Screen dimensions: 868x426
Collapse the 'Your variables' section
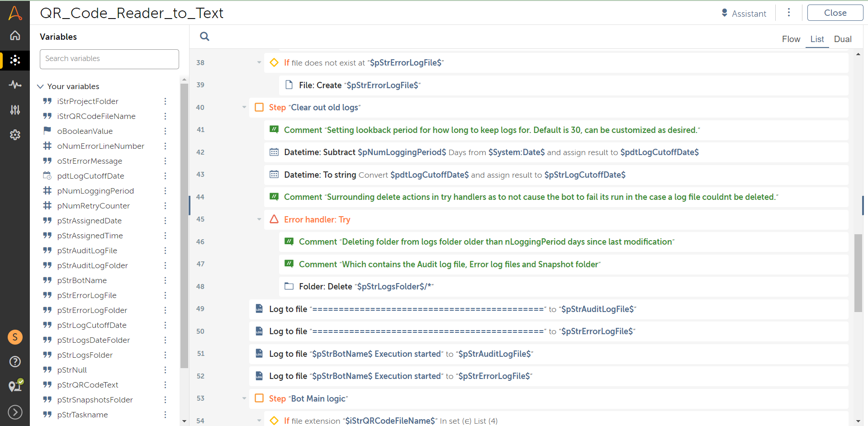coord(41,86)
